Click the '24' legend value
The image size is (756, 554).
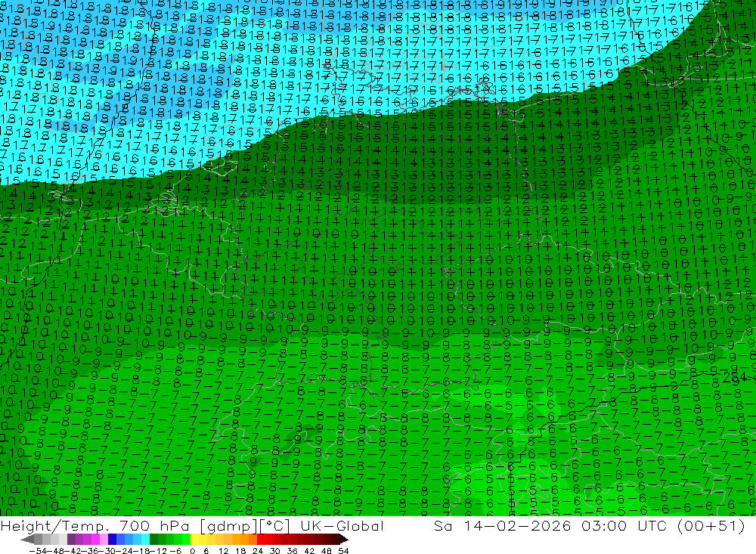tap(258, 551)
